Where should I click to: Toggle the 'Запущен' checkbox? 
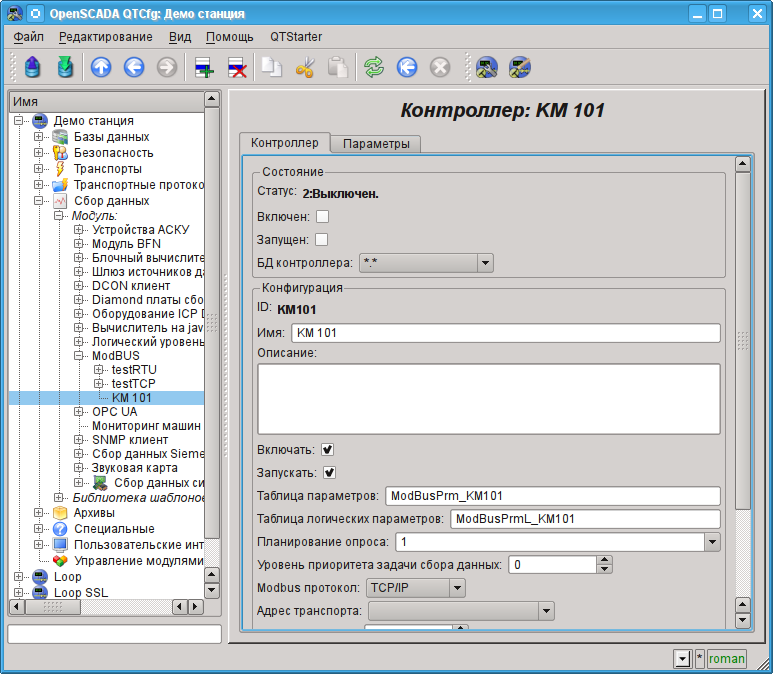click(322, 240)
